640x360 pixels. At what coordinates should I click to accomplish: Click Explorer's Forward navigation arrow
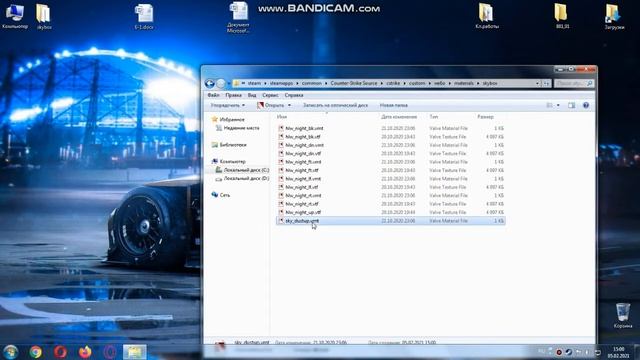click(x=221, y=83)
